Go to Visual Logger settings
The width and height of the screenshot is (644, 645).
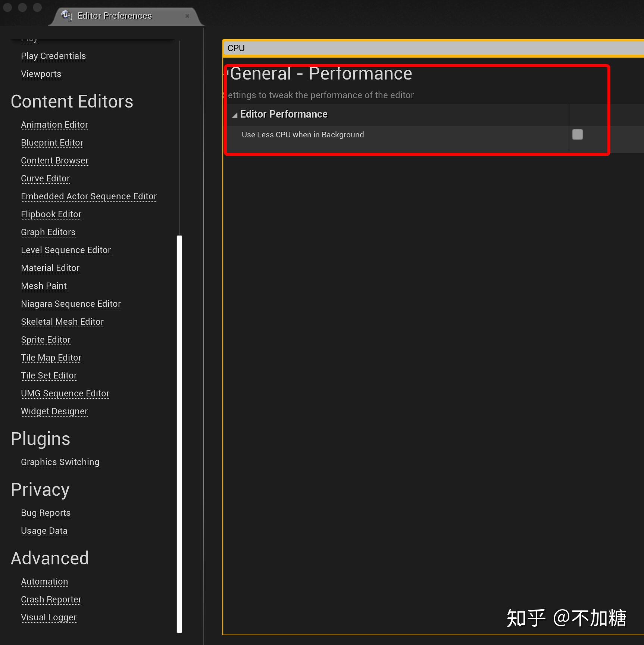click(x=49, y=617)
